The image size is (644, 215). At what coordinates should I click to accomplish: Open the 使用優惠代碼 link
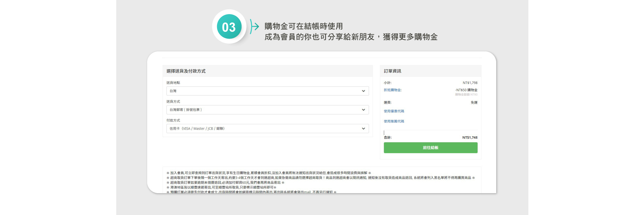pos(394,111)
